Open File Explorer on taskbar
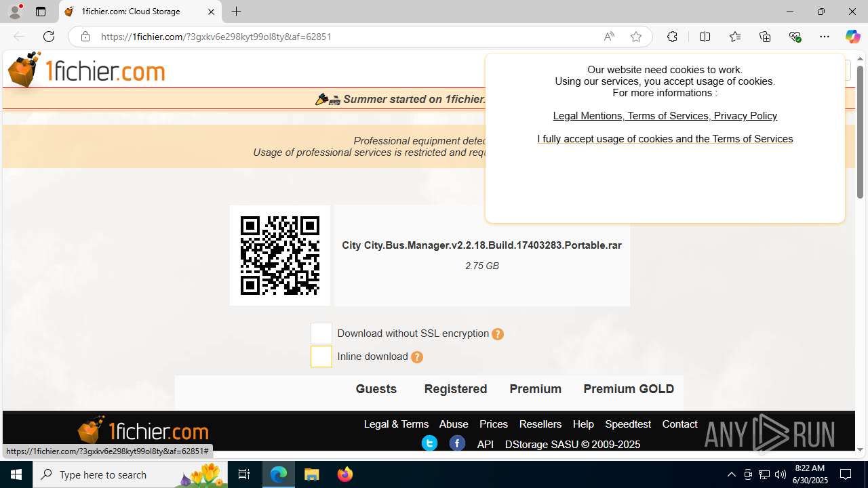Viewport: 868px width, 488px height. (x=312, y=474)
